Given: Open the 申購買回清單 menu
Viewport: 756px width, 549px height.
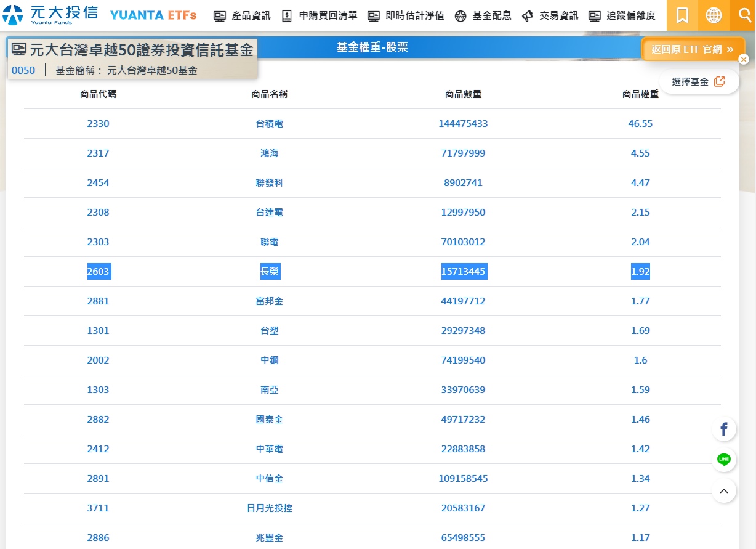Looking at the screenshot, I should [x=320, y=16].
